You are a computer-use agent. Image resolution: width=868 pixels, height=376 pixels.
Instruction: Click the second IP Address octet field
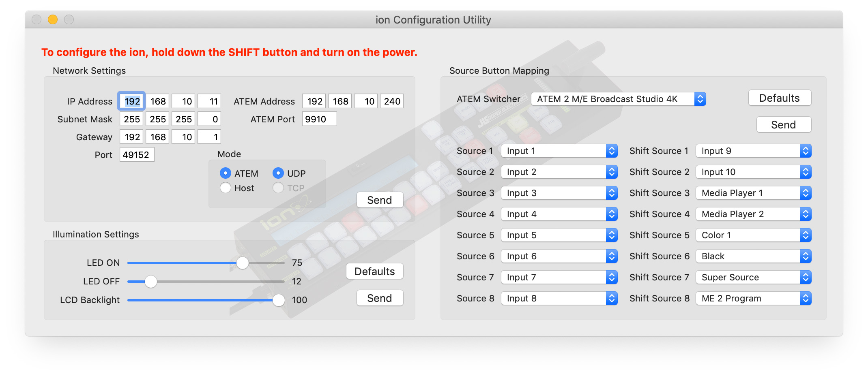[157, 101]
